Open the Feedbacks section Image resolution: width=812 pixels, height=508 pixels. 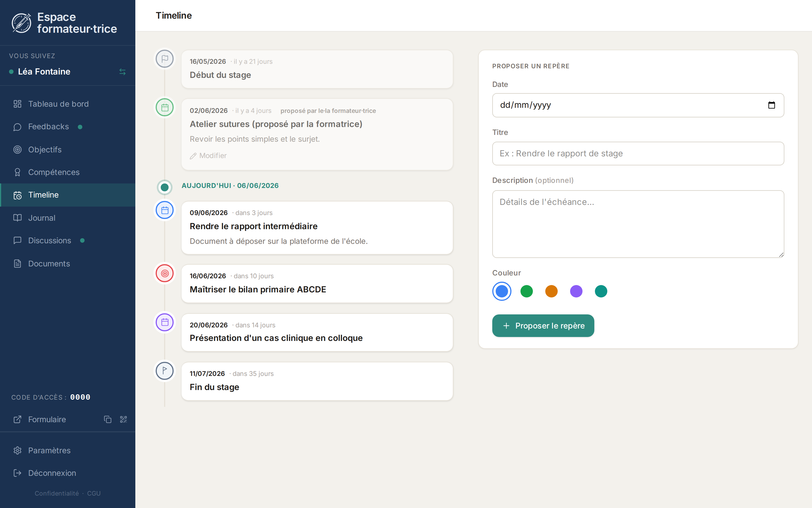(x=67, y=127)
